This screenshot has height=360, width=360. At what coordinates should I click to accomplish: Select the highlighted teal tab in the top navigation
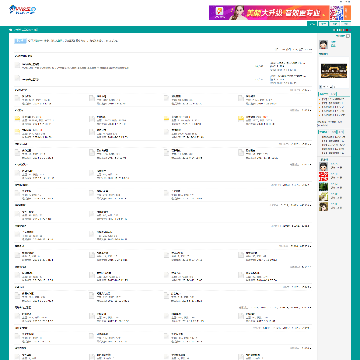312,24
